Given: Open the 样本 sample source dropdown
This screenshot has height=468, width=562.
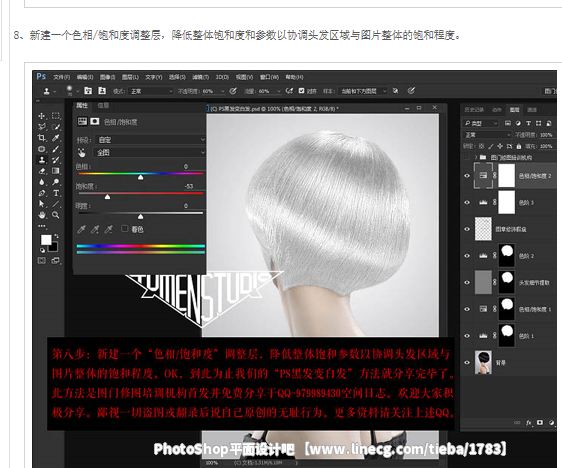Looking at the screenshot, I should [362, 91].
